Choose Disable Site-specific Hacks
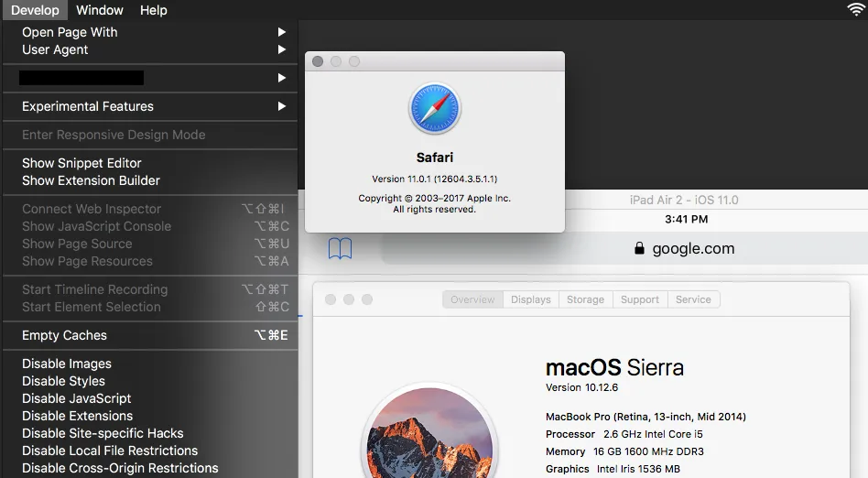 pyautogui.click(x=150, y=433)
